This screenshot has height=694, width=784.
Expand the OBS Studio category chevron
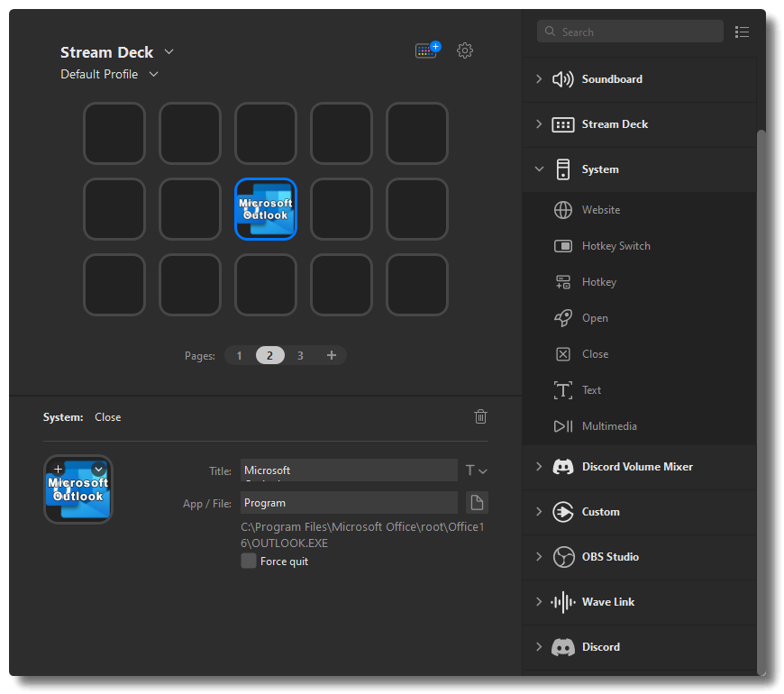pyautogui.click(x=539, y=556)
